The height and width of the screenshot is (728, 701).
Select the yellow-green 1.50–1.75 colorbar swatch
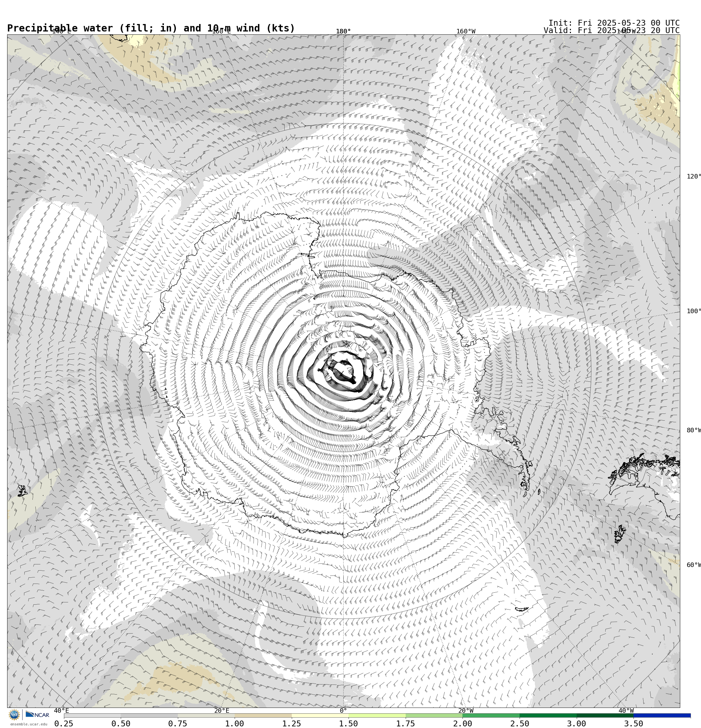coord(377,715)
